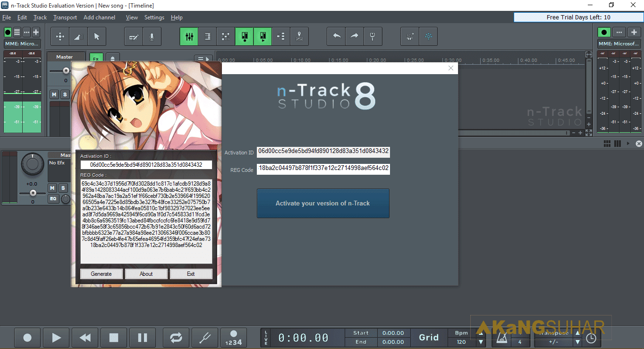Image resolution: width=644 pixels, height=349 pixels.
Task: Toggle the LIVE indicator
Action: [x=266, y=337]
